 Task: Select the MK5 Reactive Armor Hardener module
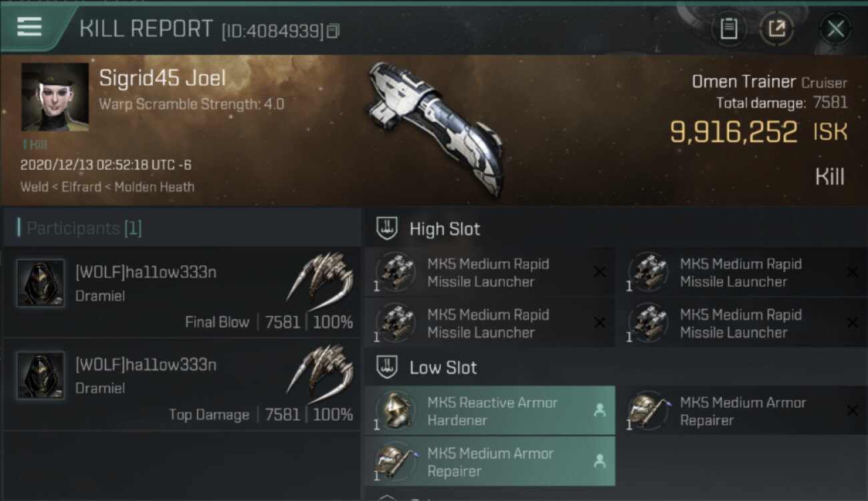(491, 411)
